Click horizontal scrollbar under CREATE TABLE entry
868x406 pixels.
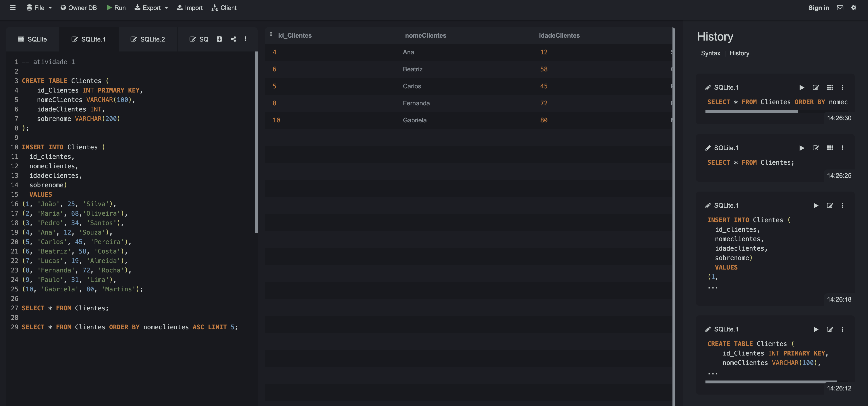pyautogui.click(x=771, y=382)
